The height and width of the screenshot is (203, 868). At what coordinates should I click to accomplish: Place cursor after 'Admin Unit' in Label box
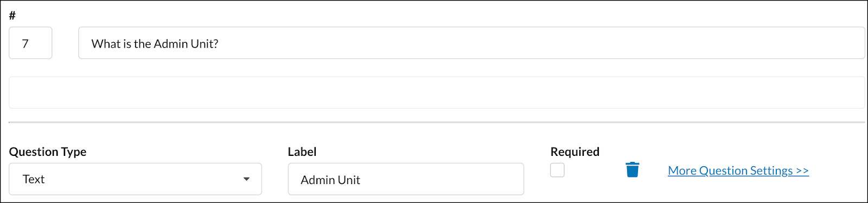361,180
